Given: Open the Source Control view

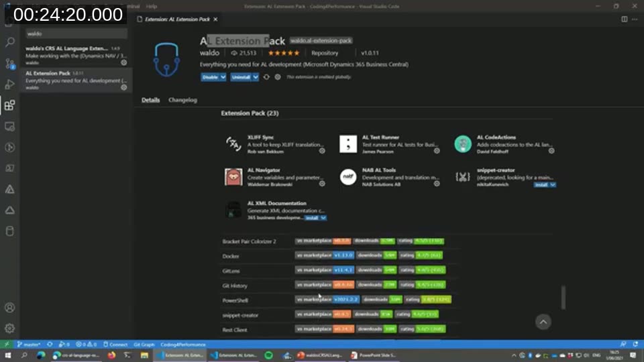Looking at the screenshot, I should tap(10, 63).
